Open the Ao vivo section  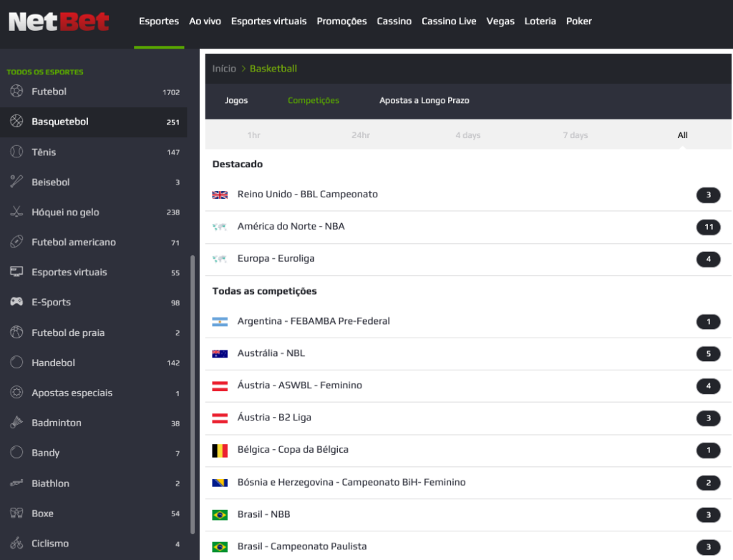[205, 21]
